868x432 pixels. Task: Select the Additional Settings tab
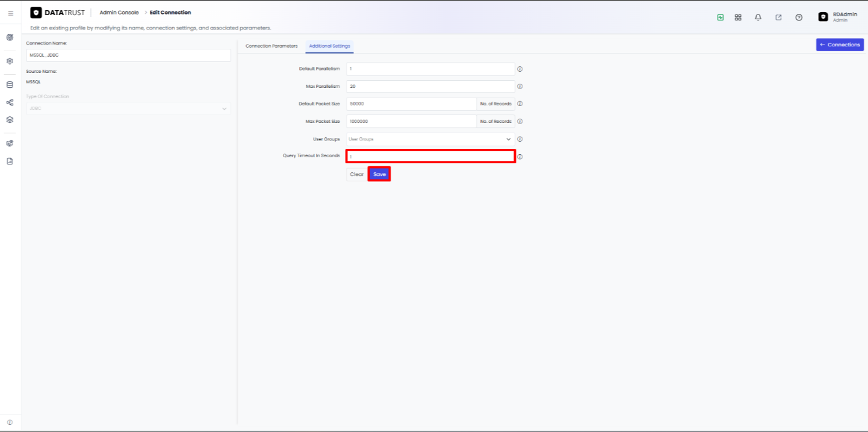[x=329, y=46]
